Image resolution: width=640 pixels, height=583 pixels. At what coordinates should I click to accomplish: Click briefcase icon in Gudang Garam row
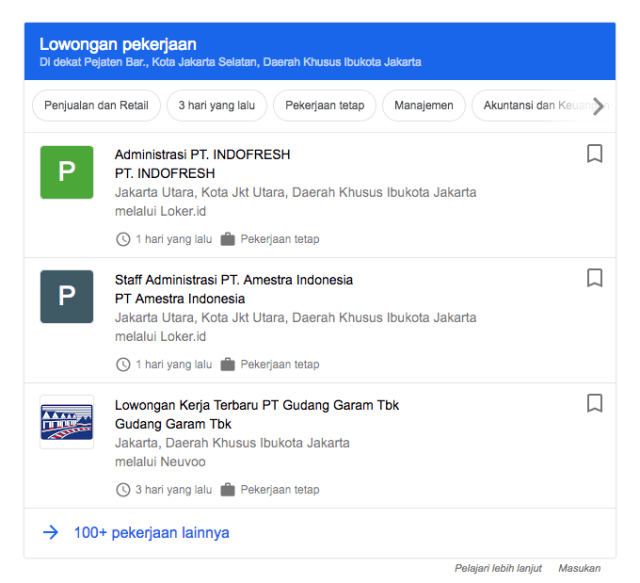(228, 490)
